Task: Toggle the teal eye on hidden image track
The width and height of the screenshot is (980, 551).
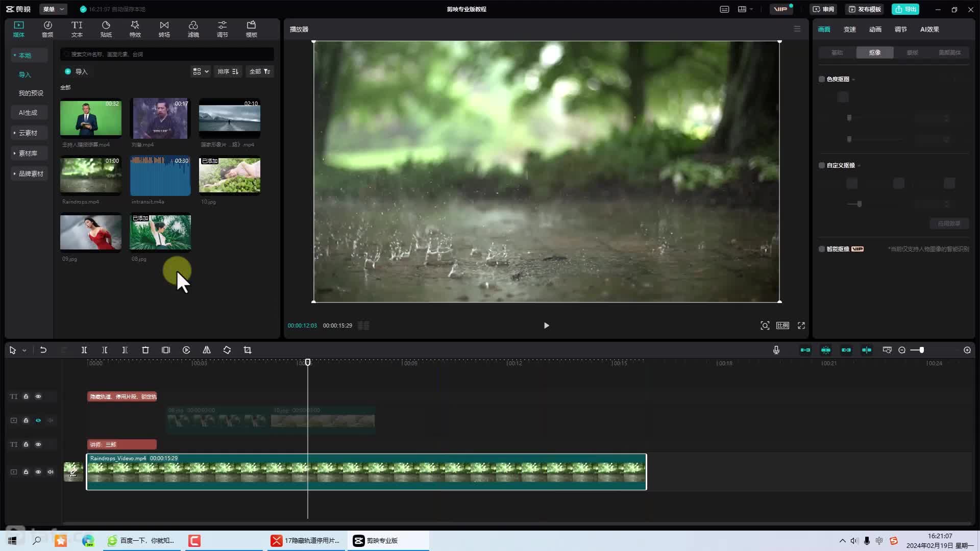Action: point(38,420)
